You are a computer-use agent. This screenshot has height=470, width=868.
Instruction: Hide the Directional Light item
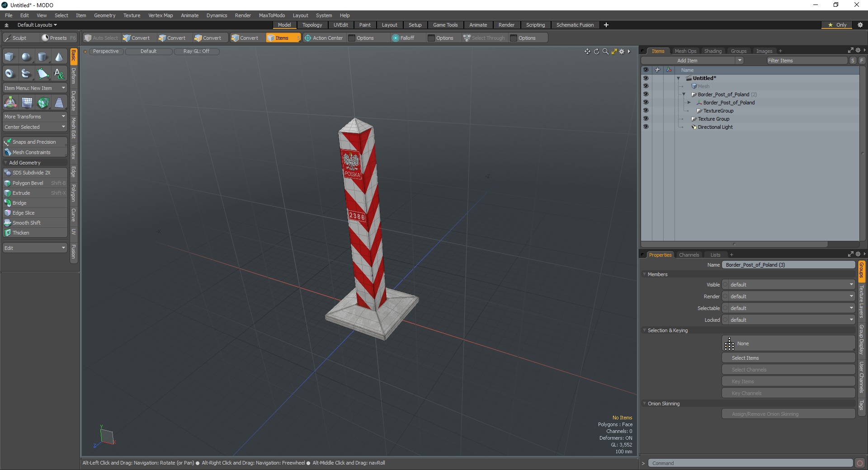(x=646, y=127)
